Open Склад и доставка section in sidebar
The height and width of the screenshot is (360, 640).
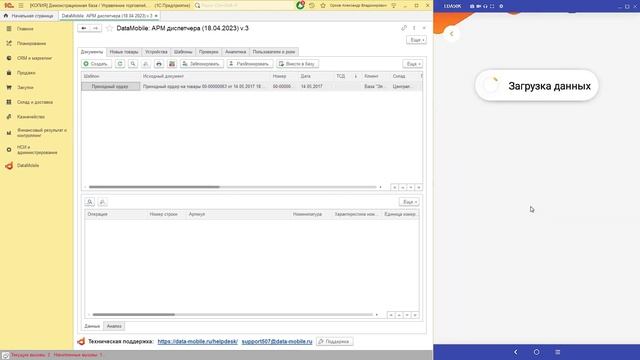point(36,102)
